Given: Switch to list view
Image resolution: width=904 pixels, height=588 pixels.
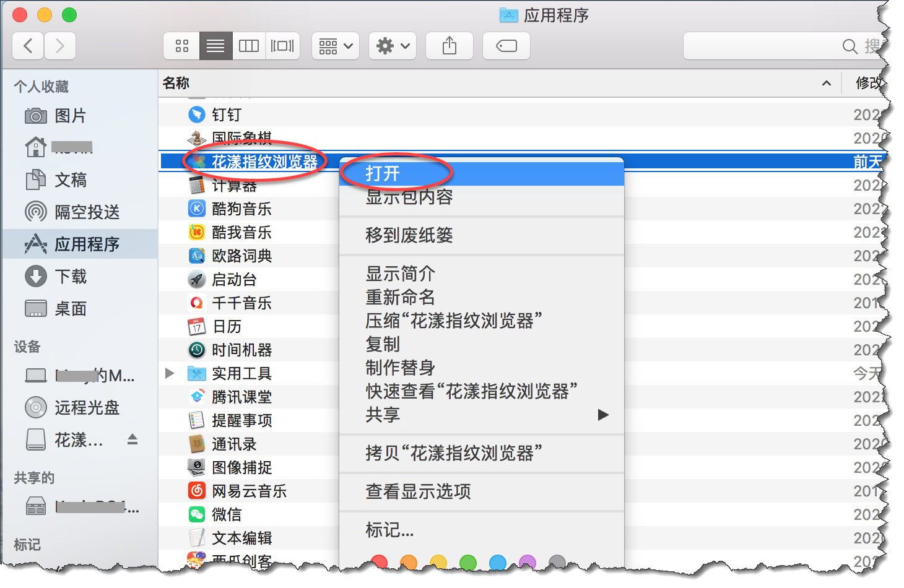Looking at the screenshot, I should click(x=215, y=46).
